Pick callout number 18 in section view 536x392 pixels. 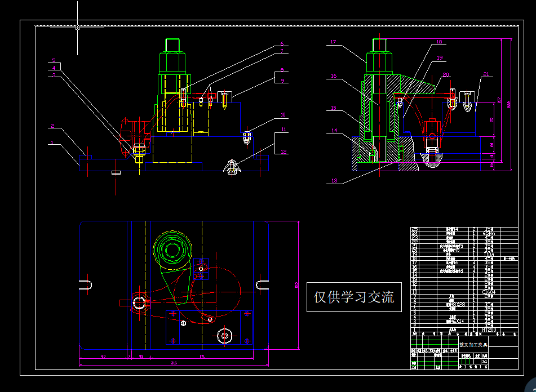pos(439,42)
